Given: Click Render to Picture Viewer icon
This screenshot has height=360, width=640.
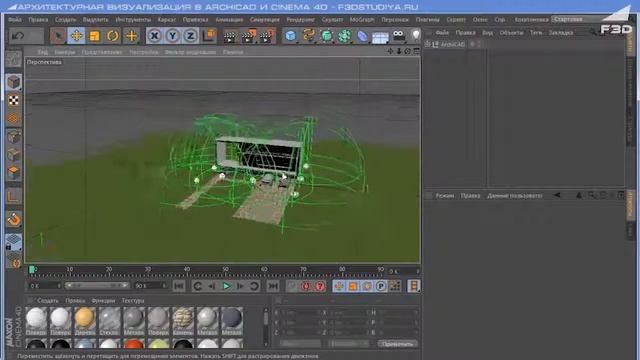Looking at the screenshot, I should click(248, 36).
